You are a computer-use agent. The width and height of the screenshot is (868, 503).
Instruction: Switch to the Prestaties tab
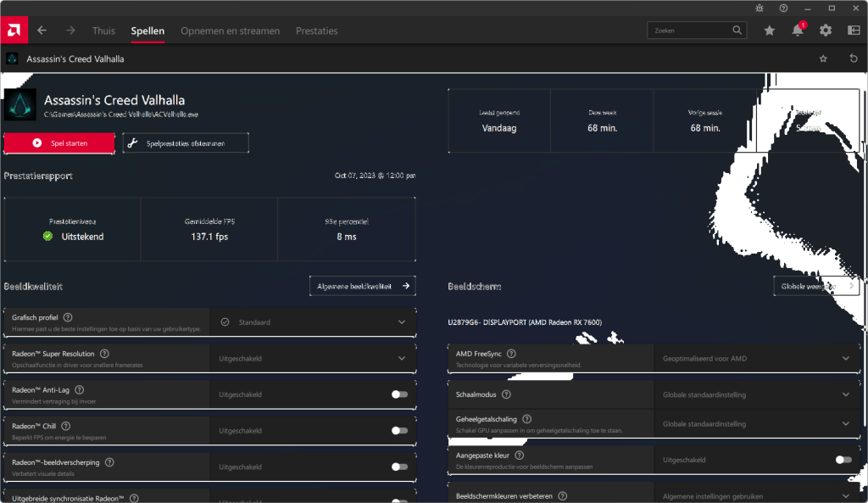pos(316,31)
